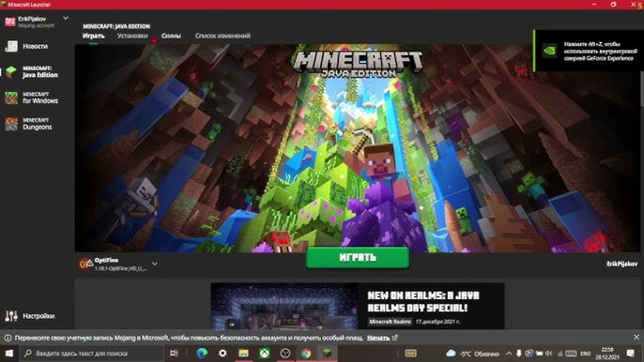
Task: Expand the account dropdown chevron
Action: 66,18
